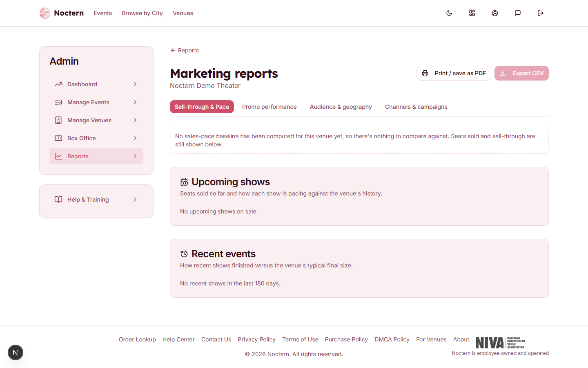Click the Recent events heading
The height and width of the screenshot is (368, 588).
click(x=223, y=254)
